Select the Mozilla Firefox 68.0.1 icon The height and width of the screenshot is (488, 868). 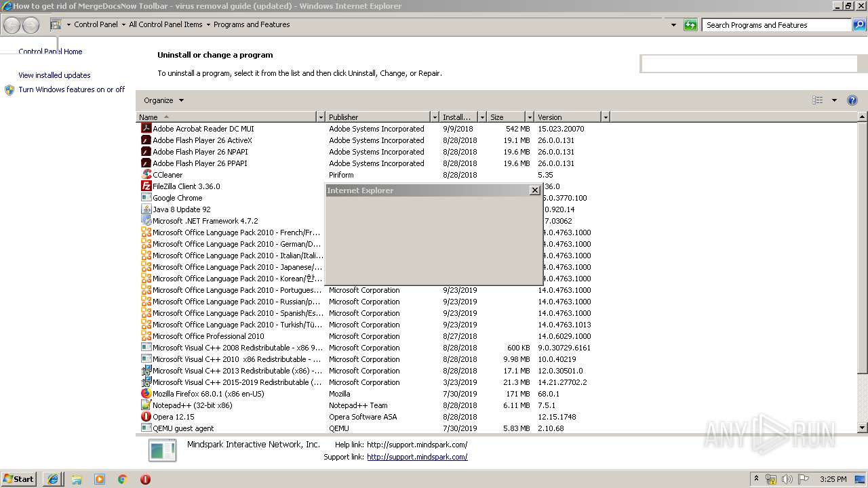tap(146, 393)
